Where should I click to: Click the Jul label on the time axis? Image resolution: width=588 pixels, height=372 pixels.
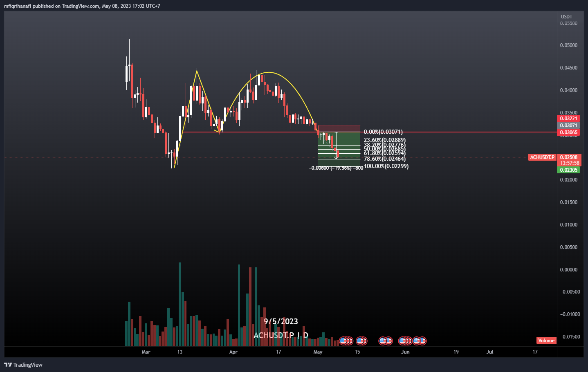click(490, 352)
